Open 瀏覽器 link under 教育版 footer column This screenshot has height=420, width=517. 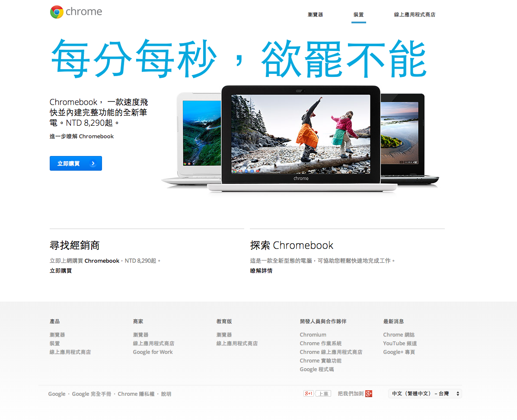pos(224,334)
